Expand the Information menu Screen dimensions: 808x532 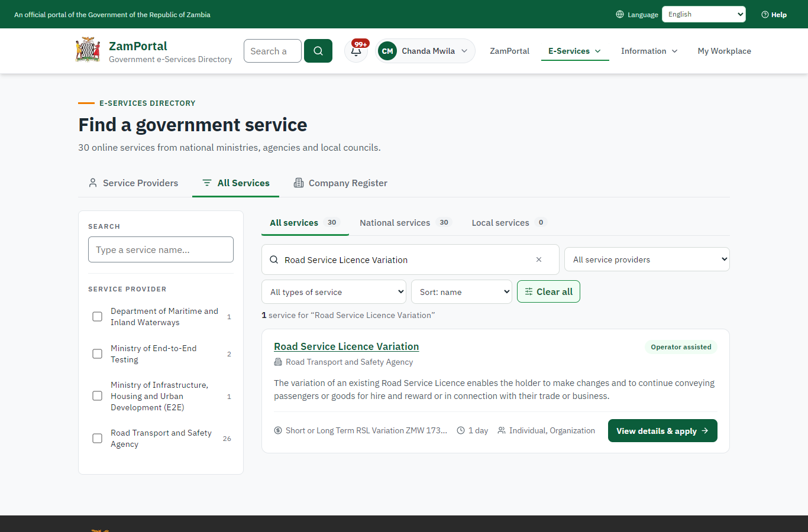click(649, 51)
